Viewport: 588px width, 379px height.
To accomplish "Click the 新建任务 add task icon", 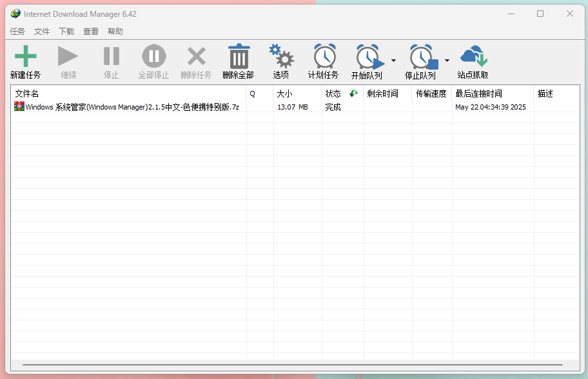I will coord(25,56).
